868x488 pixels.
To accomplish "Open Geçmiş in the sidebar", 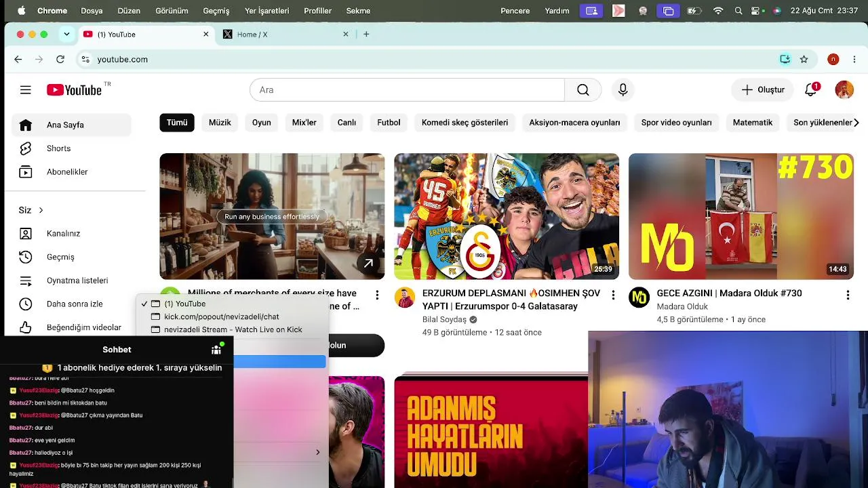I will tap(71, 257).
